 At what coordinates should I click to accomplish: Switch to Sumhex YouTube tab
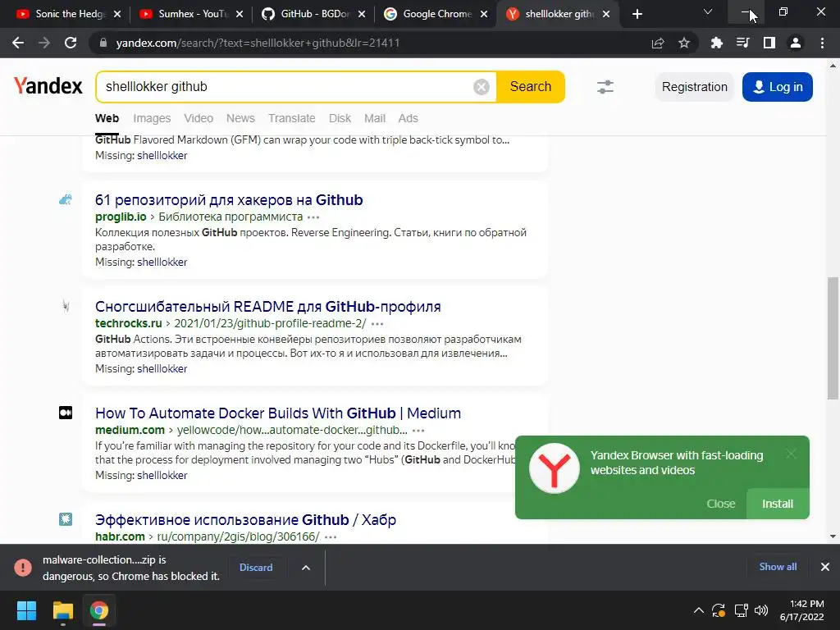[x=193, y=14]
